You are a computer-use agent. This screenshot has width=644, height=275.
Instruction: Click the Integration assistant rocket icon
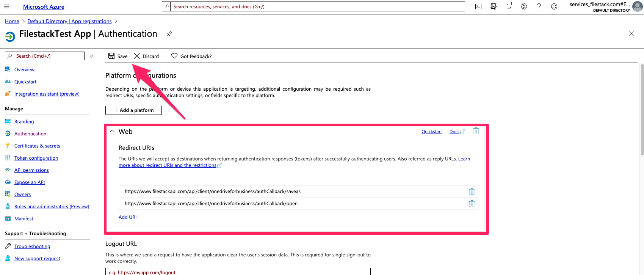[8, 94]
